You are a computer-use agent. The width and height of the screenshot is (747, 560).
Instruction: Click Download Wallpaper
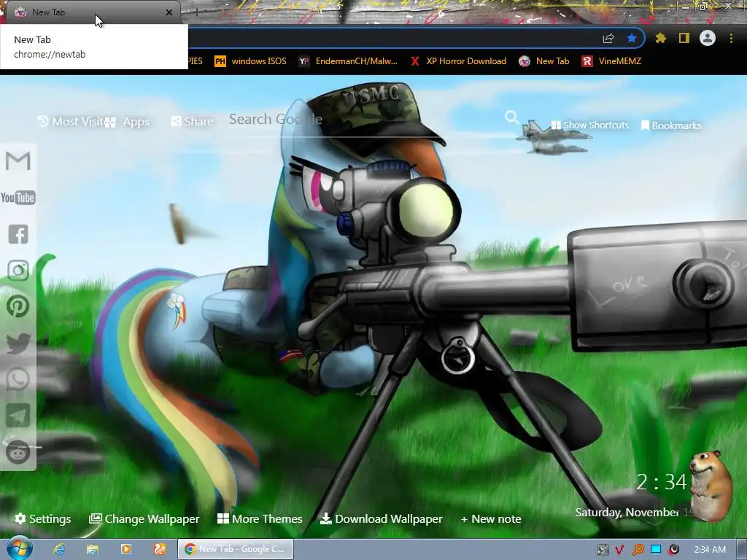[381, 518]
